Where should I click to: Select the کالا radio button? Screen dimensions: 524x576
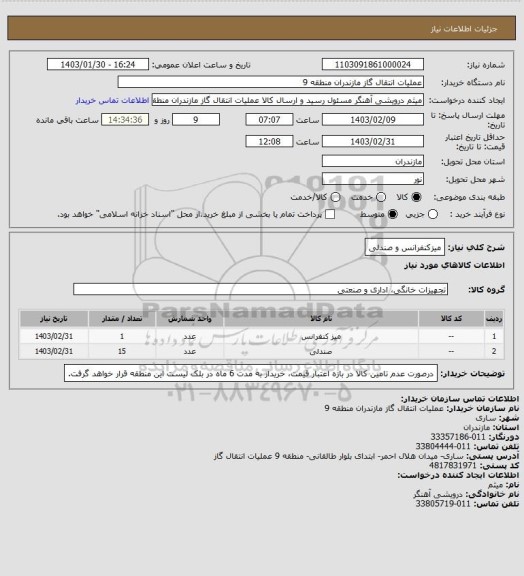pyautogui.click(x=416, y=197)
